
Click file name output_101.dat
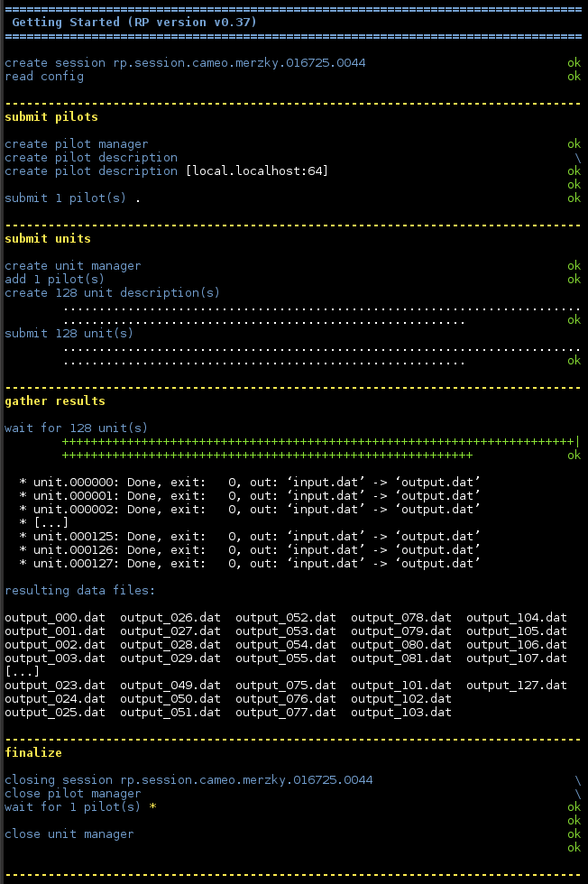coord(401,685)
